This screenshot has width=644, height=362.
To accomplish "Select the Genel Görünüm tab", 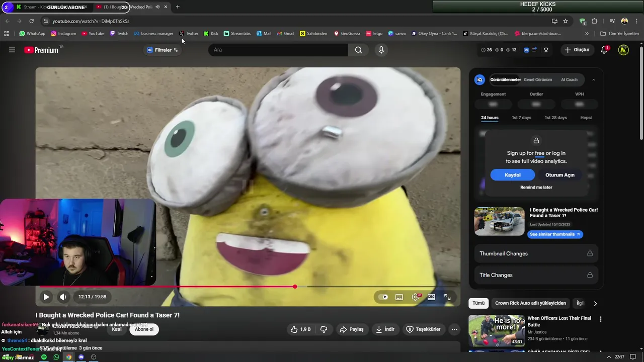I will [x=538, y=79].
